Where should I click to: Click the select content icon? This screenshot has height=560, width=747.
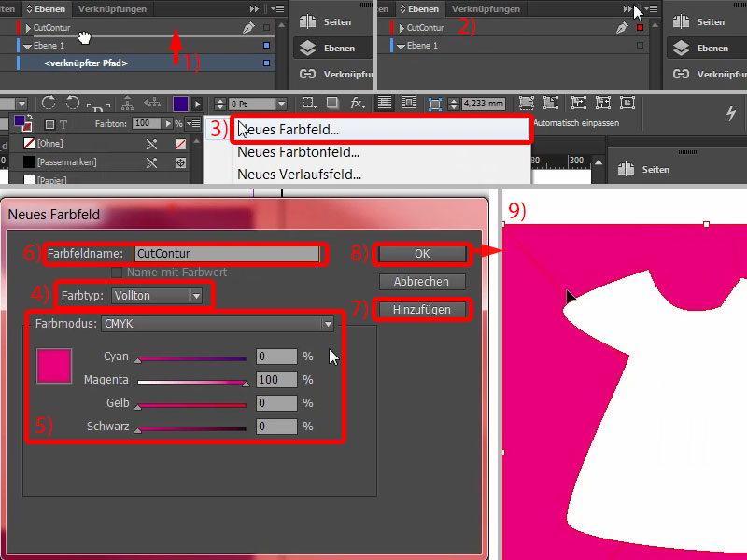[152, 103]
